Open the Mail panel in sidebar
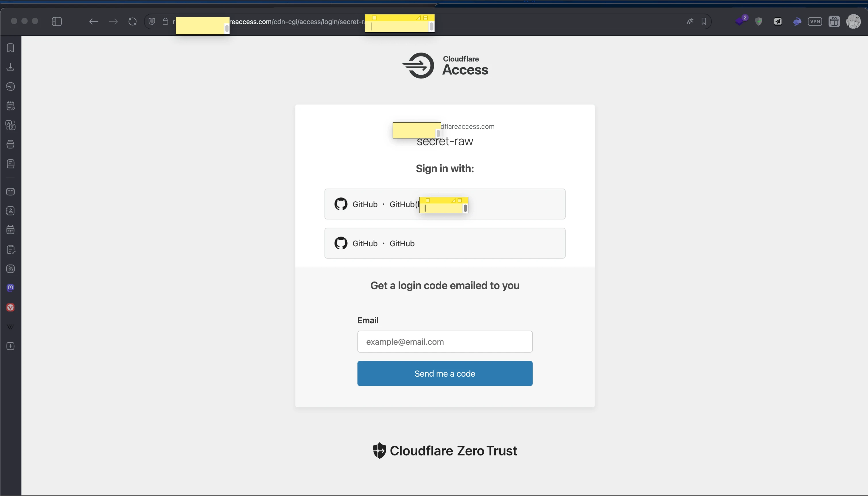Viewport: 868px width, 496px height. 11,191
